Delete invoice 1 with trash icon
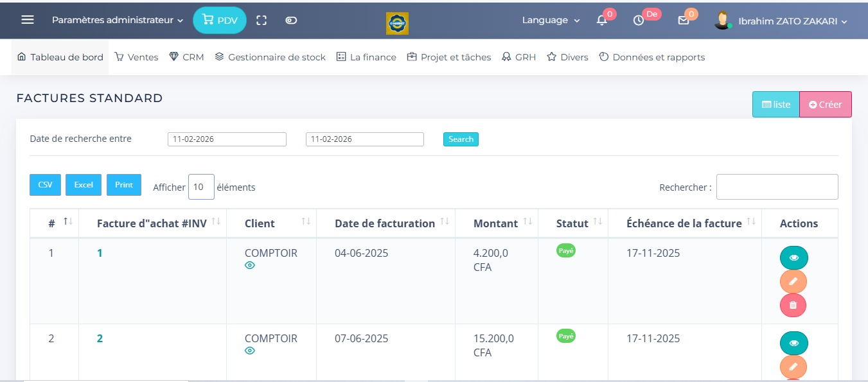 pyautogui.click(x=793, y=305)
